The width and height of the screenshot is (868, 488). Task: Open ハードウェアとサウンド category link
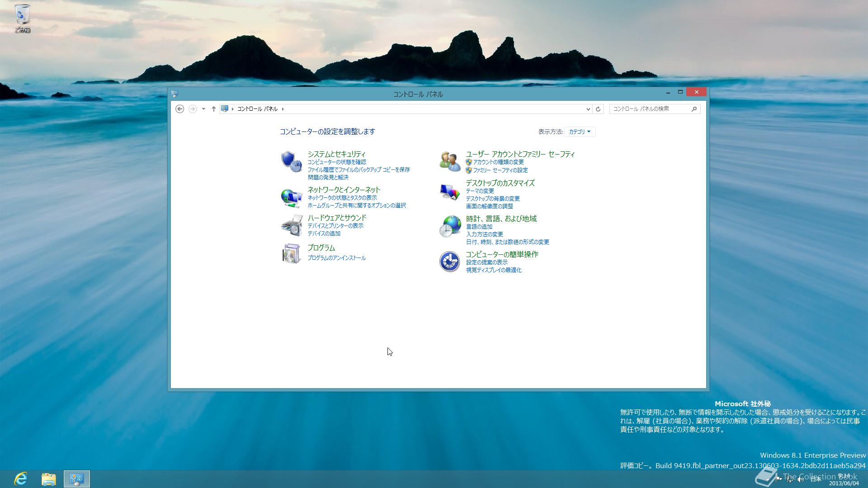tap(337, 218)
